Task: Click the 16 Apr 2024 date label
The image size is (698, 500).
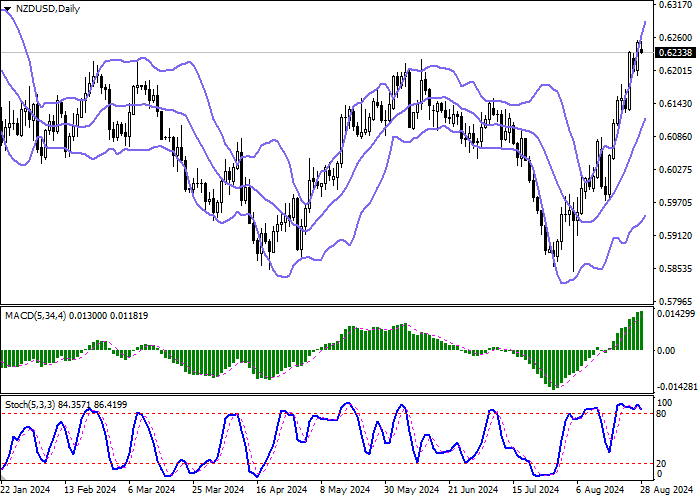Action: point(282,490)
